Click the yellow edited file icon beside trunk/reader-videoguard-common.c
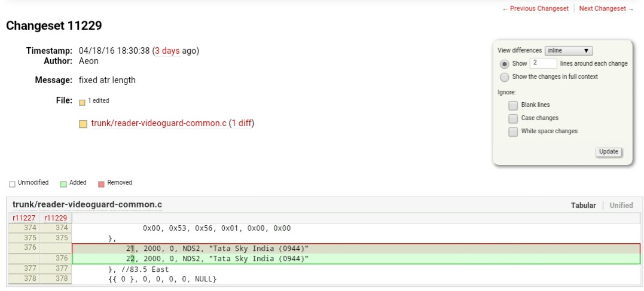 click(83, 124)
